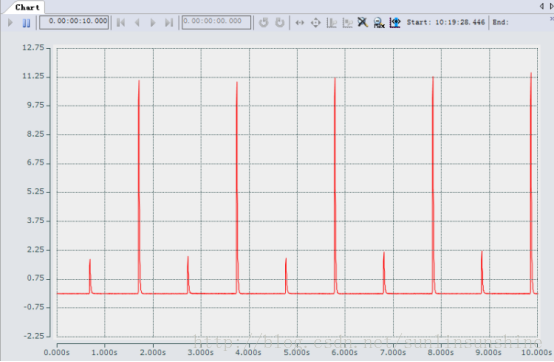The image size is (554, 362).
Task: Click the 0.00:00:10.000 display time field
Action: pyautogui.click(x=74, y=22)
